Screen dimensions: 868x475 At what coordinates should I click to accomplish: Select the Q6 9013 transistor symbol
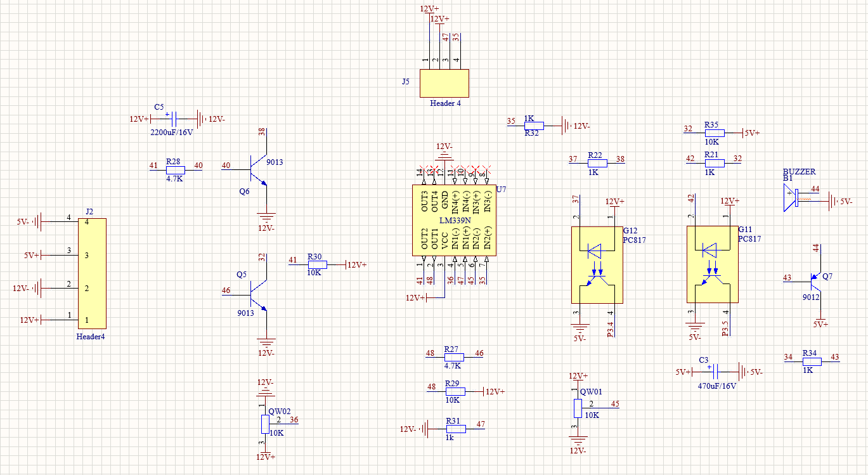(x=260, y=171)
